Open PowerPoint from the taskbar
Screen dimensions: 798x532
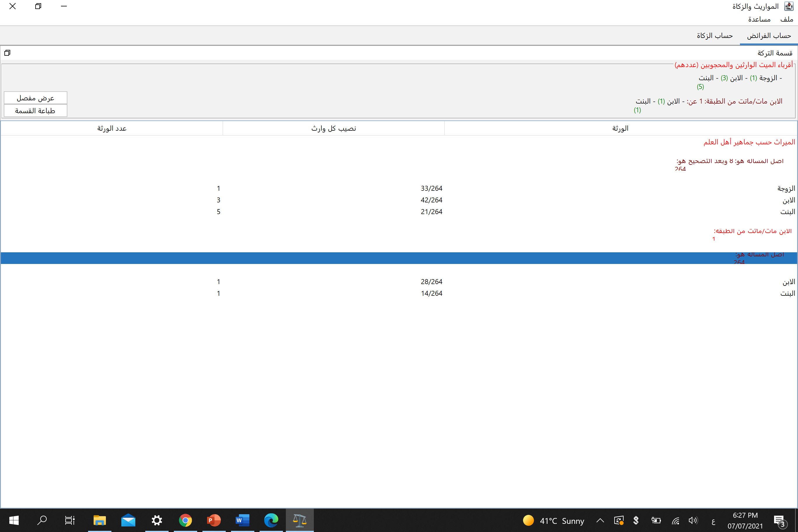tap(214, 520)
